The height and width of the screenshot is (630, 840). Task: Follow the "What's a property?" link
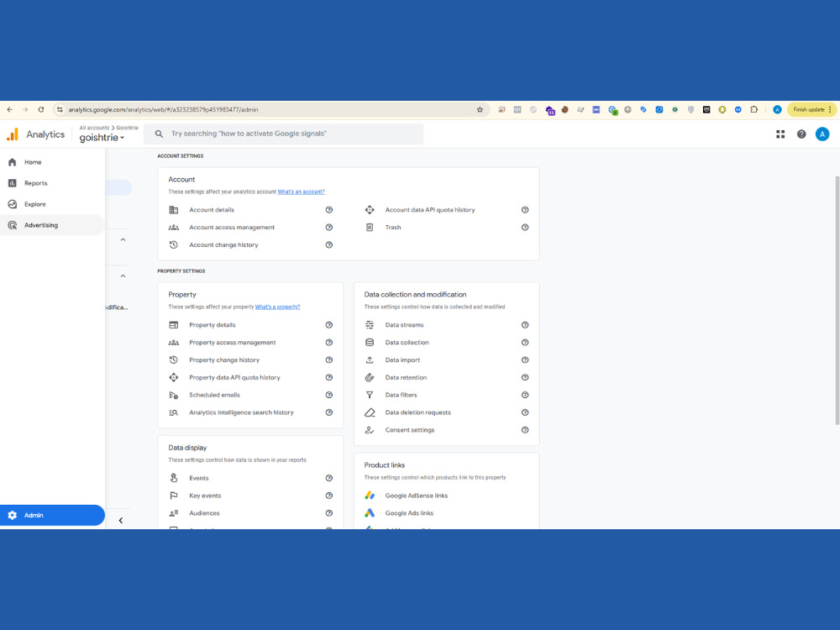pyautogui.click(x=277, y=307)
